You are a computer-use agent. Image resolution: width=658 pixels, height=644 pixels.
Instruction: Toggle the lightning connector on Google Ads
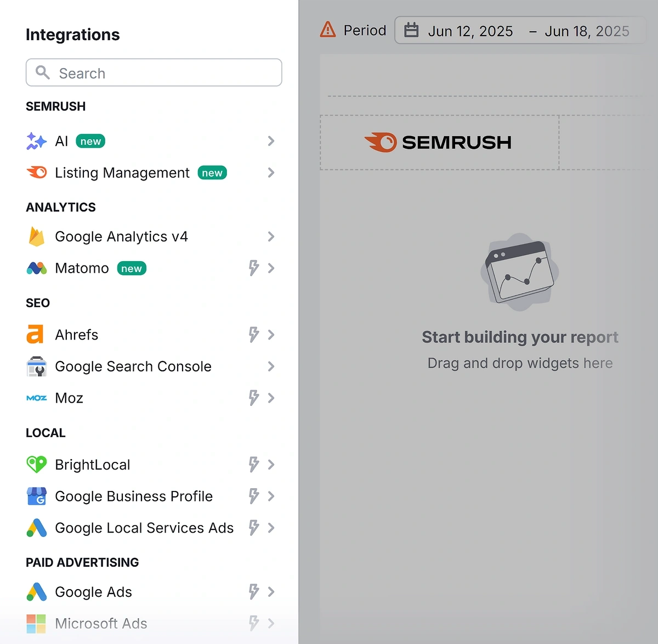tap(253, 592)
